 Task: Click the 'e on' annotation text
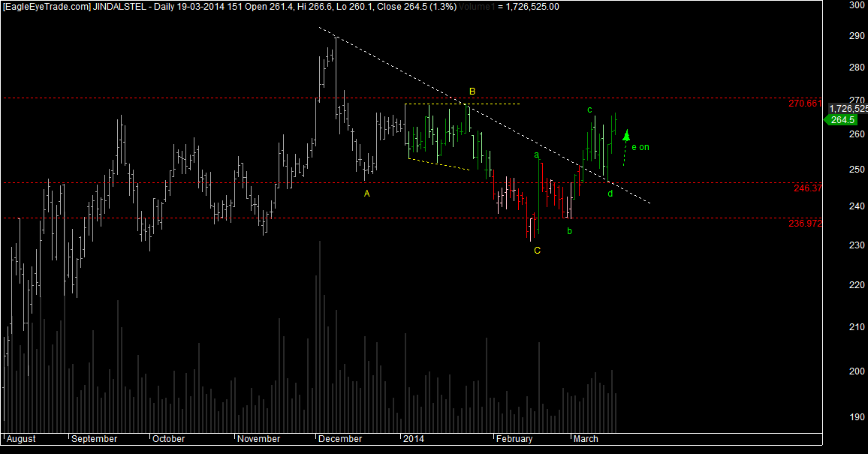coord(640,147)
